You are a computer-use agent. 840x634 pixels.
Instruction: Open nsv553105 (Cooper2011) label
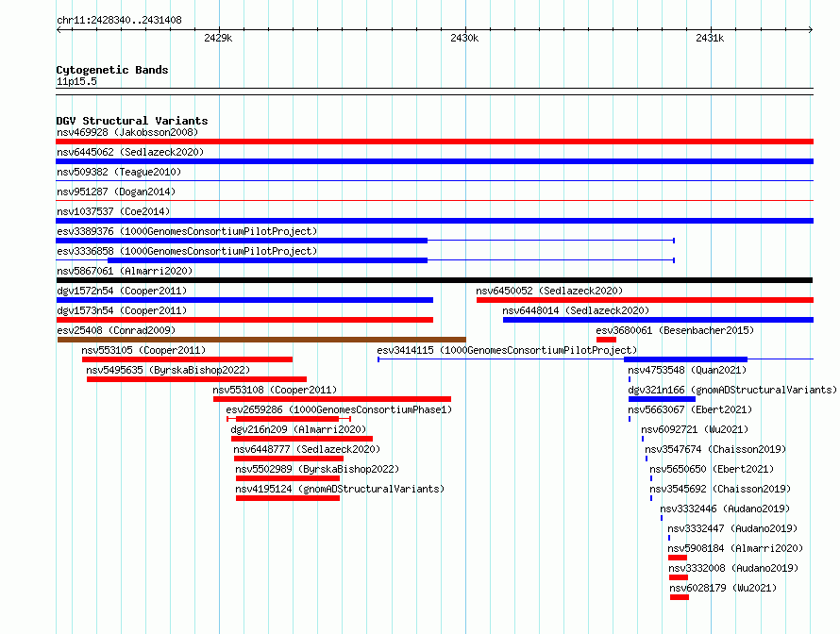143,350
